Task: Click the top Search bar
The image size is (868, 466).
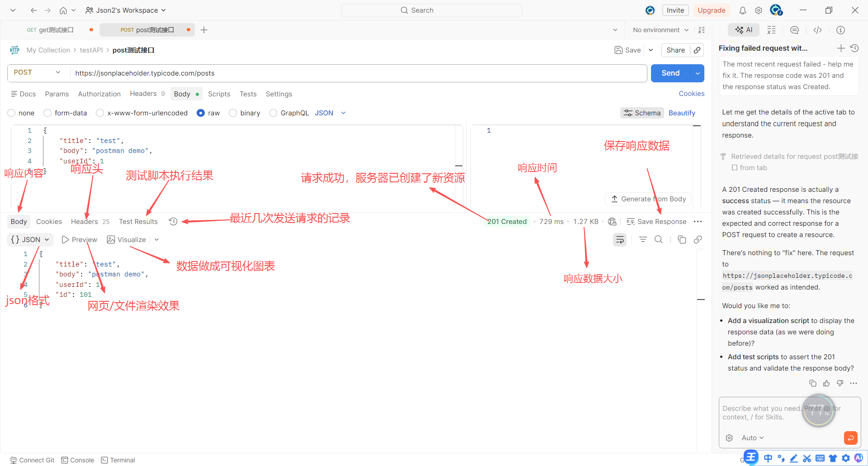Action: click(432, 10)
